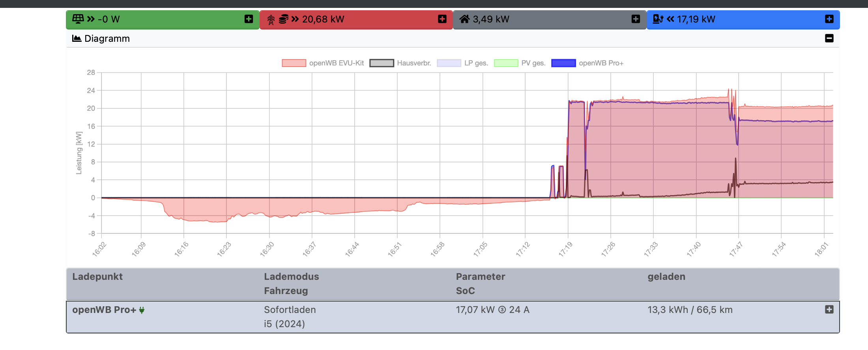Screen dimensions: 868x350
Task: Select the openWB Pro+ charge point name
Action: click(104, 310)
